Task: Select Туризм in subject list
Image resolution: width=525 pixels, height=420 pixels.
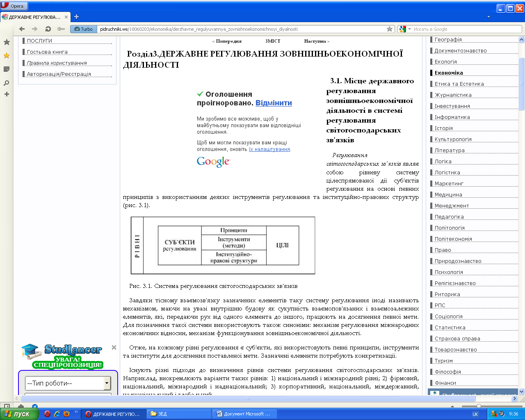Action: [443, 361]
